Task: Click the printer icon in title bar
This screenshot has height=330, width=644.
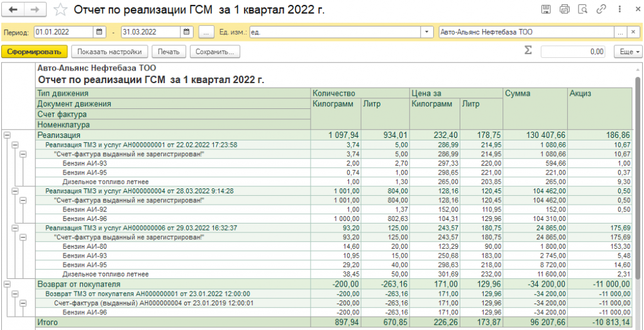Action: (x=564, y=9)
